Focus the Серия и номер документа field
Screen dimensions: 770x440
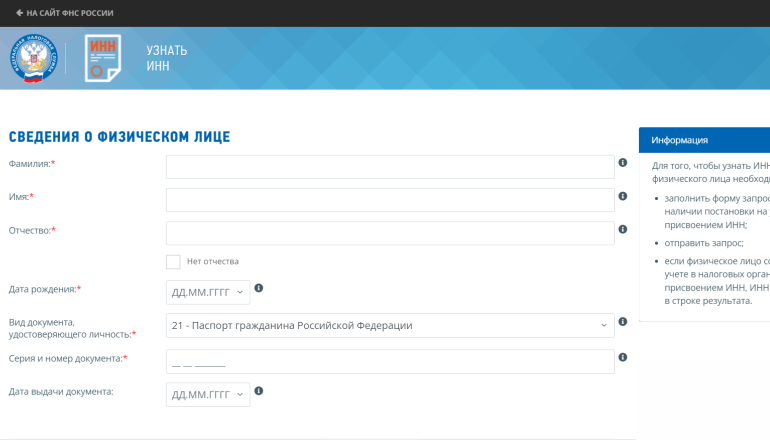(x=390, y=361)
